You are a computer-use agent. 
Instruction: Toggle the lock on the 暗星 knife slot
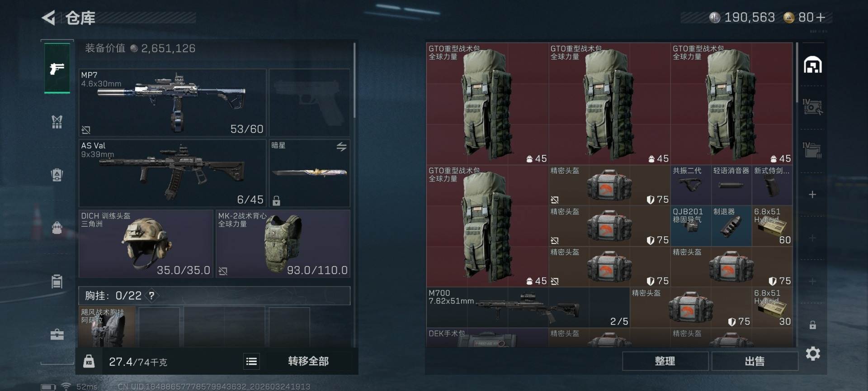click(x=276, y=200)
